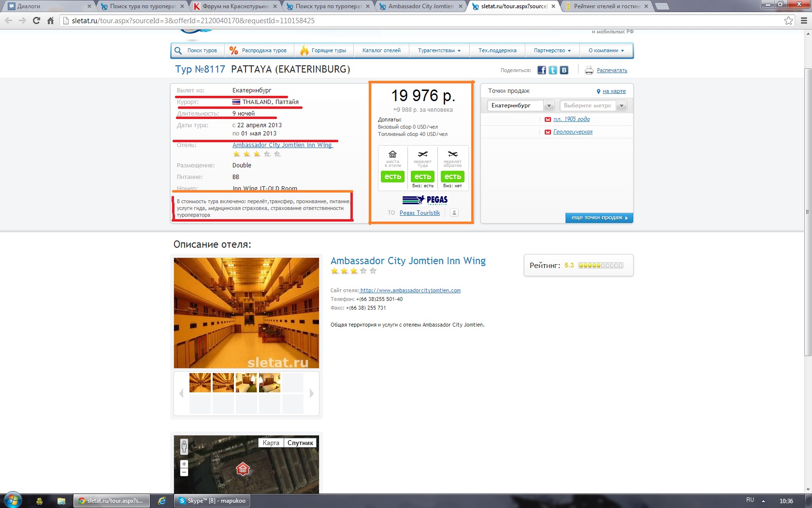Open the Ambassador City Jomtien Inn Wing hotel link

click(282, 145)
